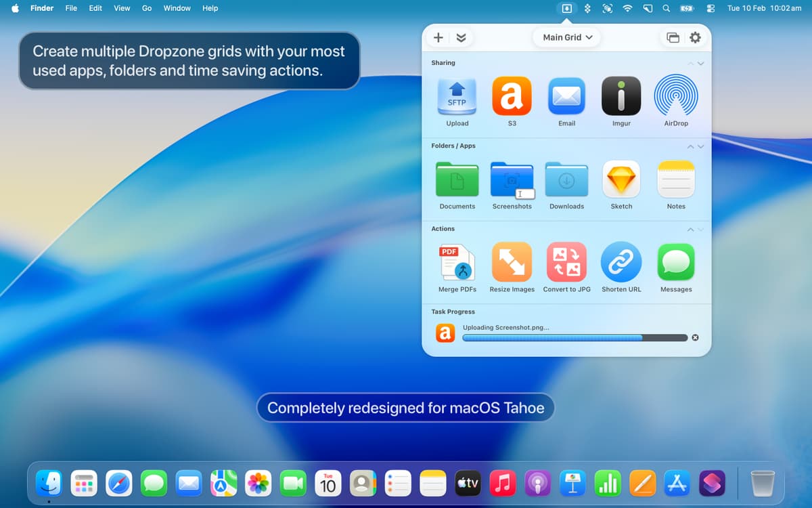Choose the Shorten URL action
Image resolution: width=812 pixels, height=508 pixels.
[621, 262]
